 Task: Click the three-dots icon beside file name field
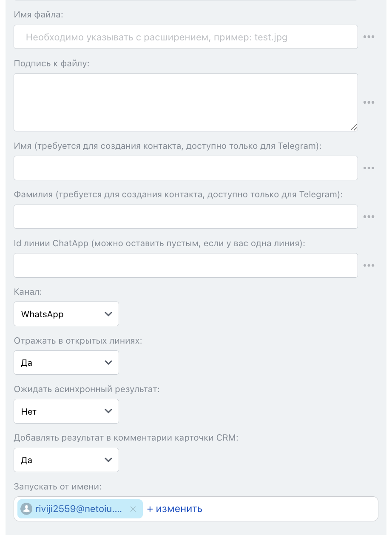tap(369, 37)
